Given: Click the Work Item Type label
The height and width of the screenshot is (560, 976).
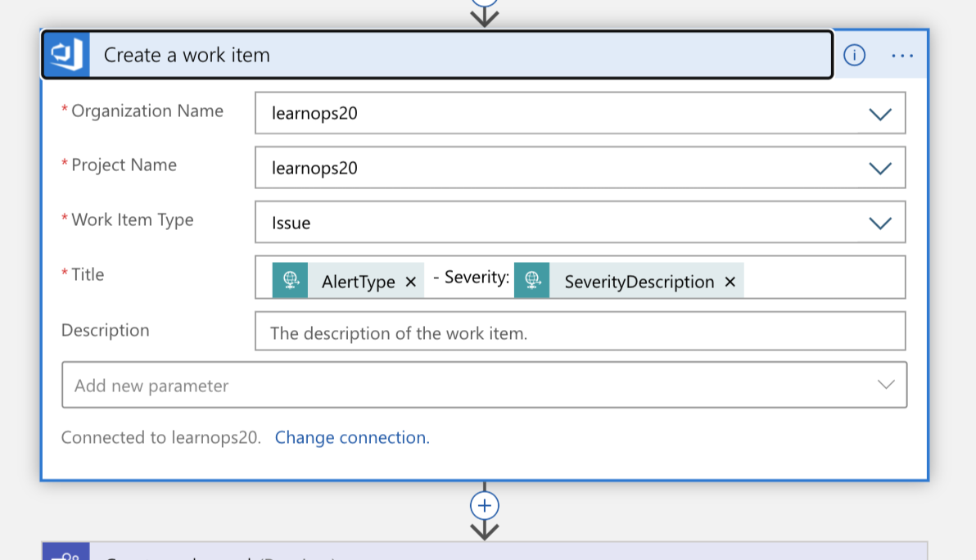Looking at the screenshot, I should pos(132,219).
